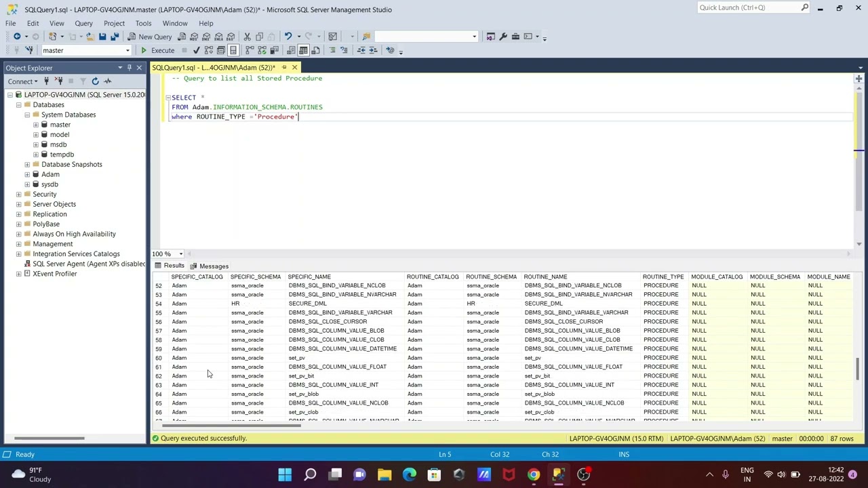Click Display Estimated Execution Plan icon

209,50
